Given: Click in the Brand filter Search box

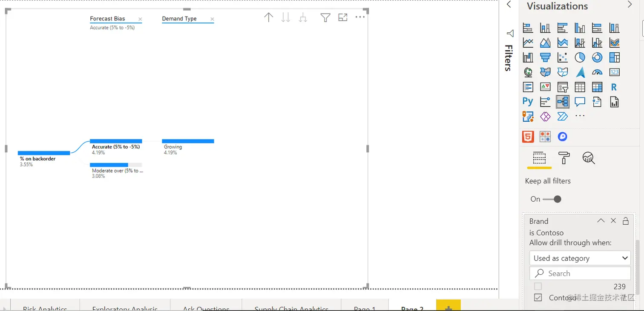Looking at the screenshot, I should click(x=580, y=273).
